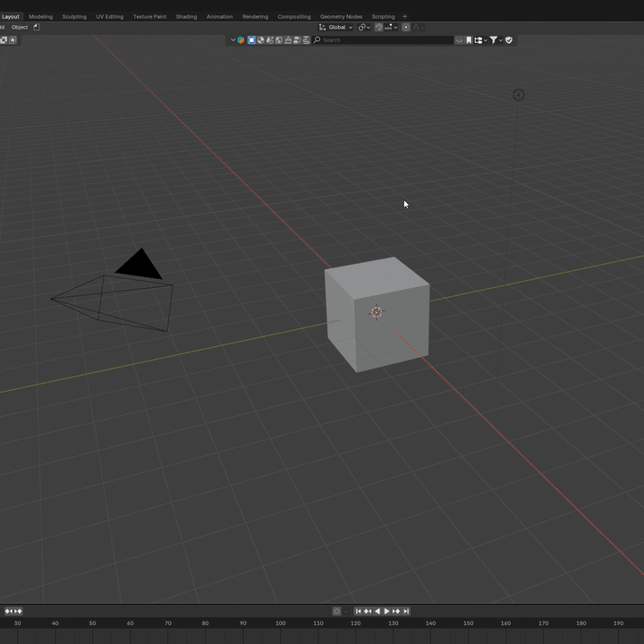Jump to the previous keyframe
This screenshot has width=644, height=644.
[368, 611]
